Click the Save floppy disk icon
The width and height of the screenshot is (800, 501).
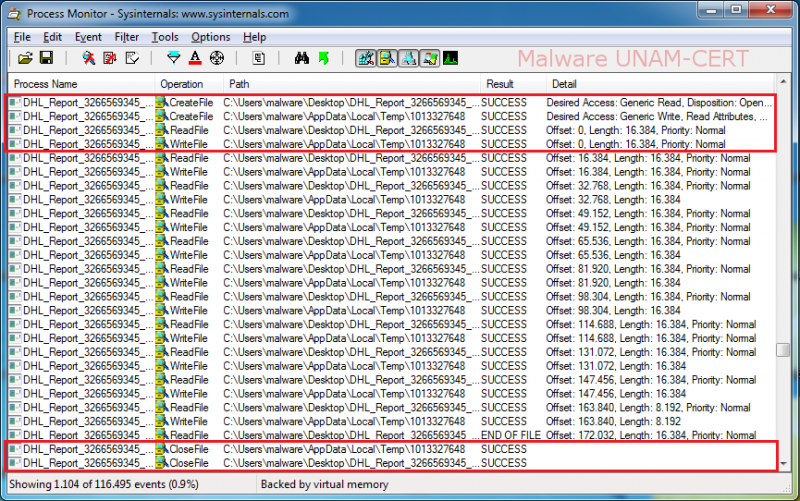pyautogui.click(x=46, y=58)
